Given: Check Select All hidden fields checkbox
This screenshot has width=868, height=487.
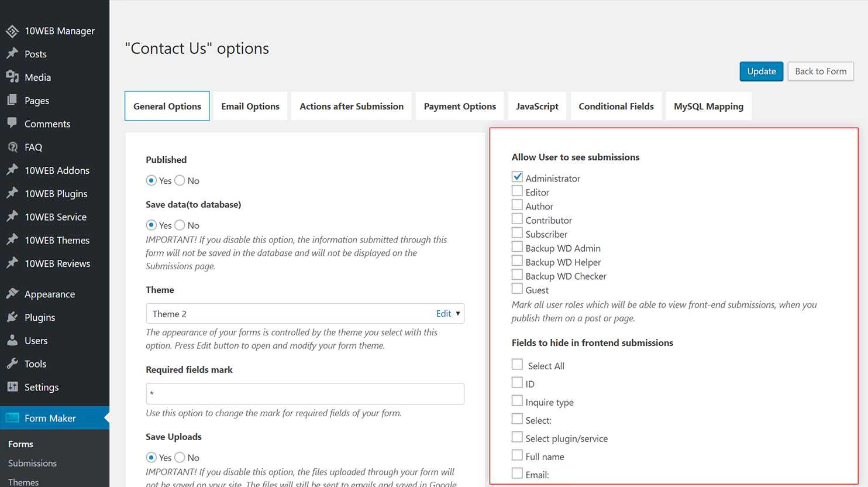Looking at the screenshot, I should [x=517, y=365].
